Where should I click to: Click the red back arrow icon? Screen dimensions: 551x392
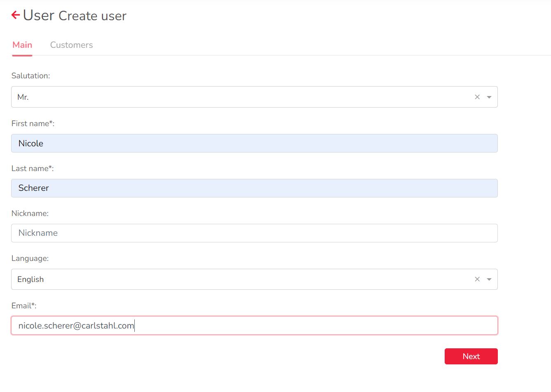coord(16,15)
